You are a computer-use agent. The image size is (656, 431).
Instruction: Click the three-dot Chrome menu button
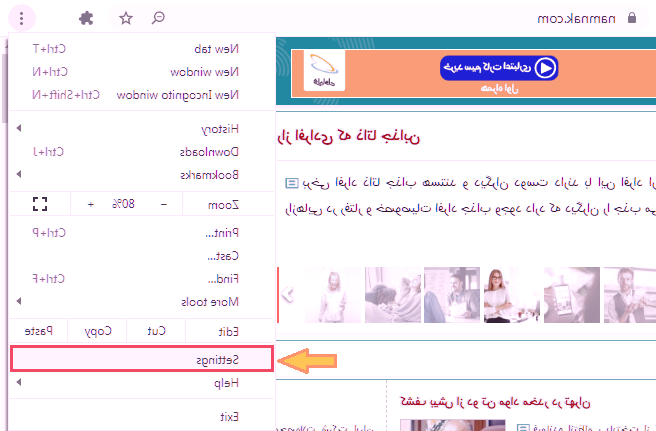[x=21, y=18]
